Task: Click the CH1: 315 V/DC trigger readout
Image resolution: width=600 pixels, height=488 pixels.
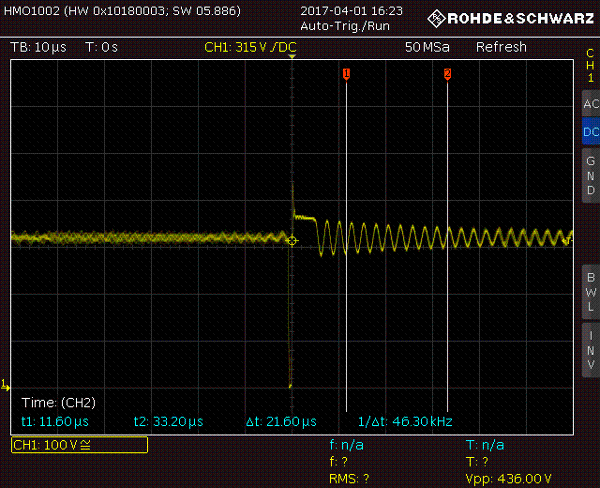Action: [251, 47]
